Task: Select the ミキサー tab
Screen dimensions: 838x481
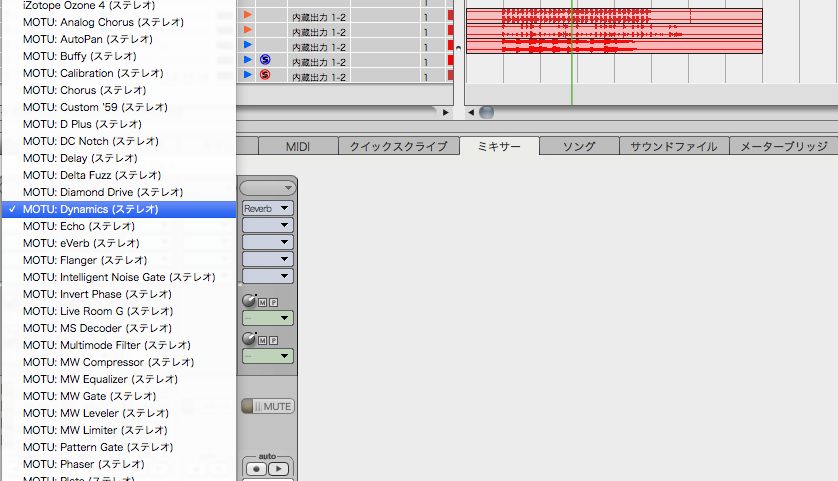Action: click(499, 146)
